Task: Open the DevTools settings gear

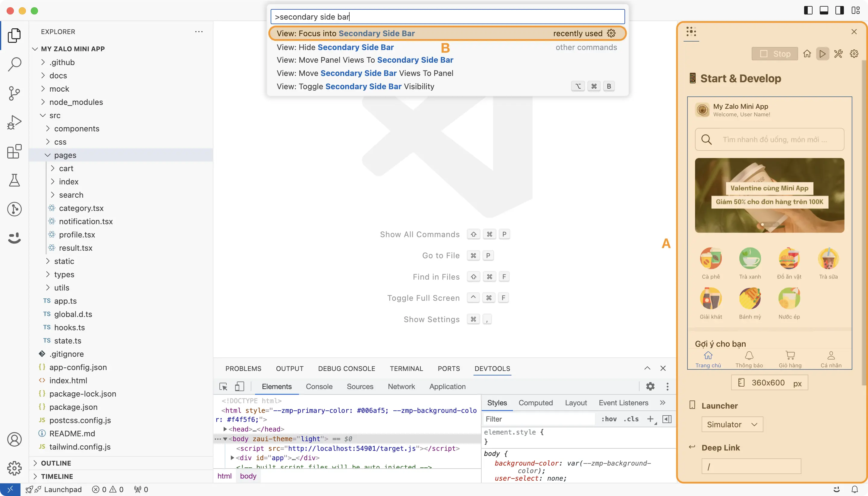Action: pos(650,386)
